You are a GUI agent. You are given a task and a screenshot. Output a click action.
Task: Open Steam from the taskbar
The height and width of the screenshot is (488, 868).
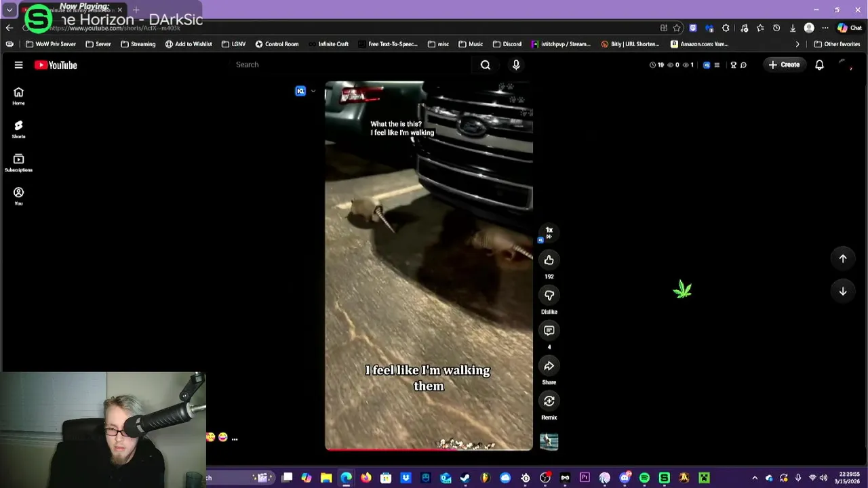coord(465,478)
